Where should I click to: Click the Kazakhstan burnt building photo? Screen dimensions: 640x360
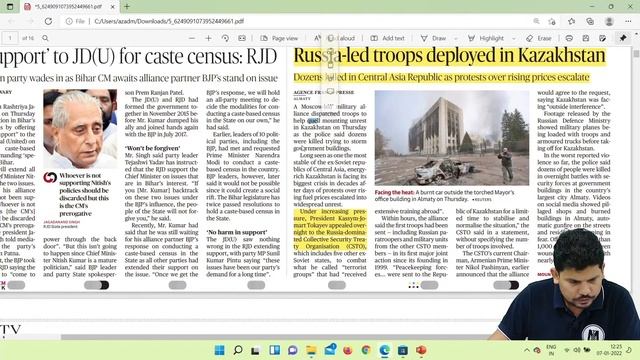pyautogui.click(x=451, y=138)
